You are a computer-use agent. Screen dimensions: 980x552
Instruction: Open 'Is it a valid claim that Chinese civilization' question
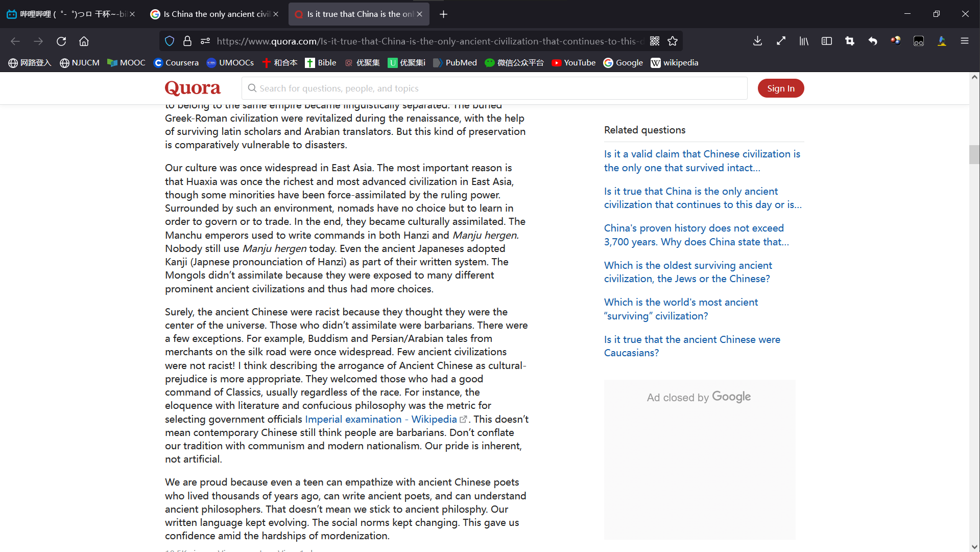coord(702,161)
